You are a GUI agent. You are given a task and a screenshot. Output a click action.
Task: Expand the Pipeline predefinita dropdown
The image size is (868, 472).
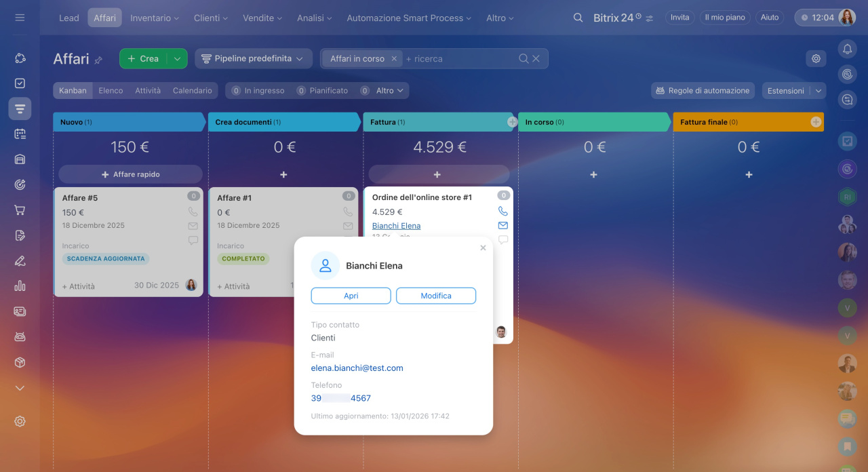pos(253,59)
